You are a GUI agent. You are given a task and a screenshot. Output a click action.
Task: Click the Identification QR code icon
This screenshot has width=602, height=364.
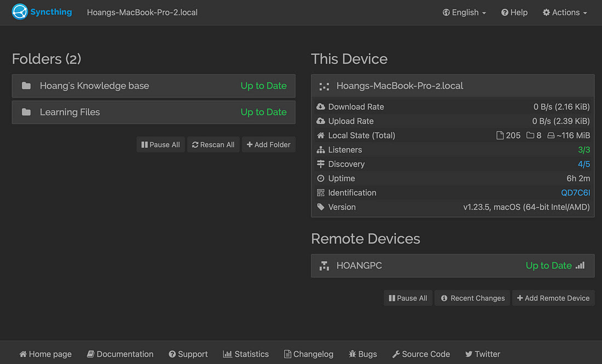[x=321, y=193]
